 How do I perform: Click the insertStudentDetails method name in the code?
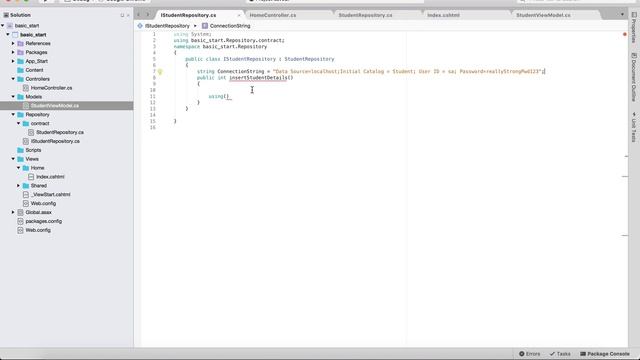(258, 78)
